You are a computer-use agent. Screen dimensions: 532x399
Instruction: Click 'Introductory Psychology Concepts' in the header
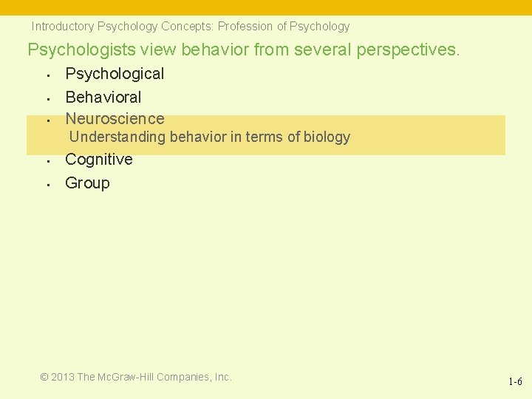pos(120,27)
